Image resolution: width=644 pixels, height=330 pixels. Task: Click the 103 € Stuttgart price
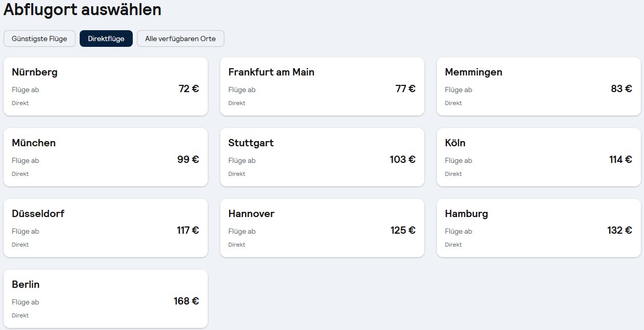(x=402, y=159)
